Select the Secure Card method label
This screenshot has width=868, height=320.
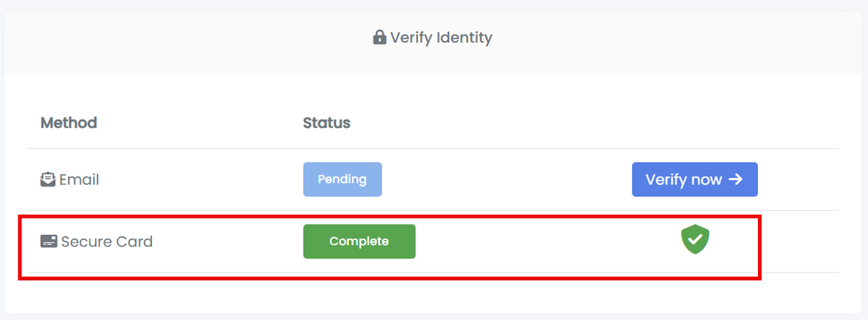click(x=107, y=241)
